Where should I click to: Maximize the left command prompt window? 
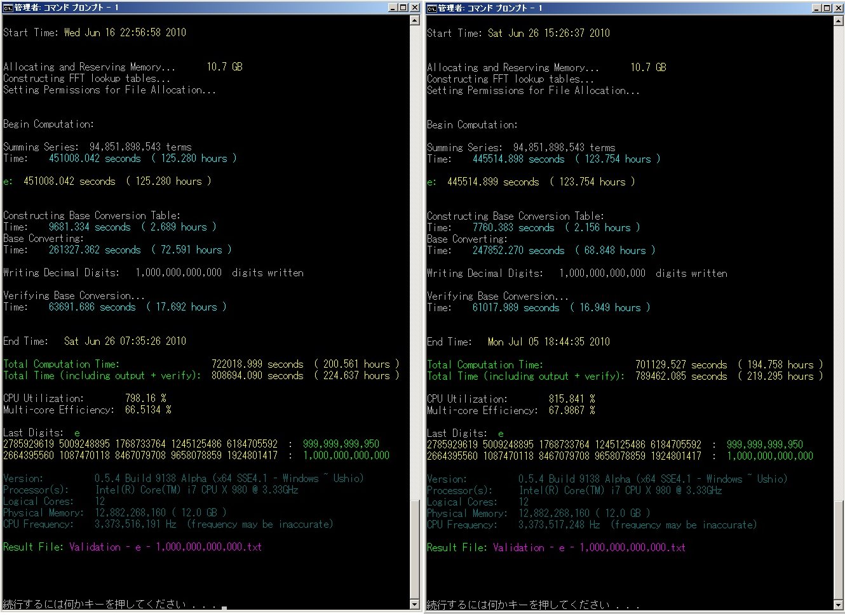click(403, 8)
